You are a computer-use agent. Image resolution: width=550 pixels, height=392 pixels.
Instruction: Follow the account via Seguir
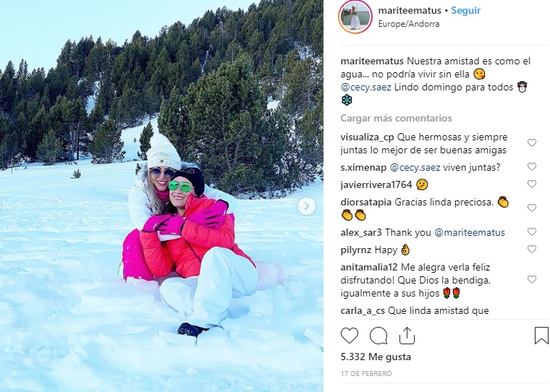point(465,11)
